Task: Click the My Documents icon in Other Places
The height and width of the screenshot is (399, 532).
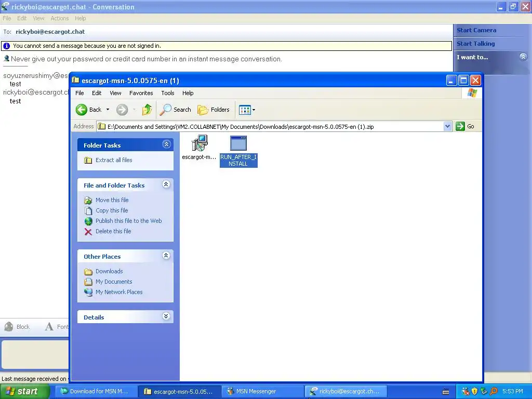Action: click(88, 282)
